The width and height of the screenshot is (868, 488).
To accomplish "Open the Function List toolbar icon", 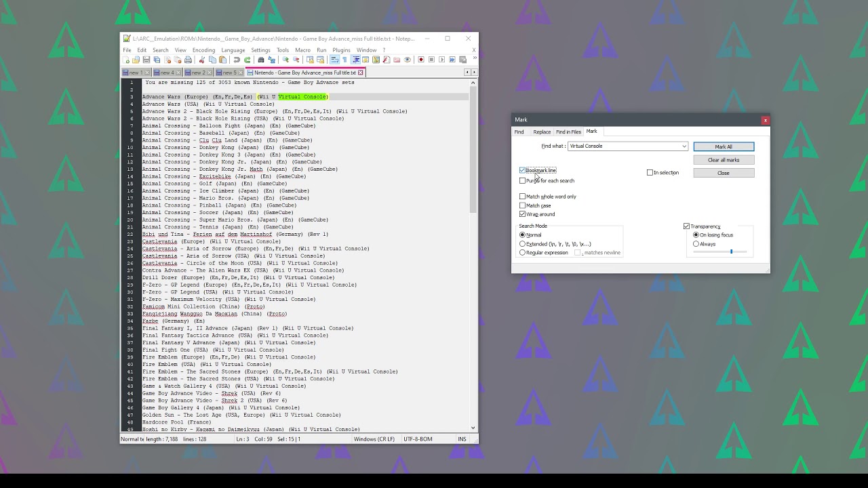I will click(x=386, y=60).
